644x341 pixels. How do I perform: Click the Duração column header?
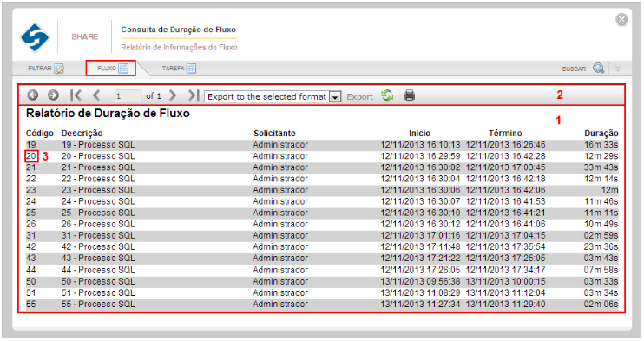(x=601, y=133)
